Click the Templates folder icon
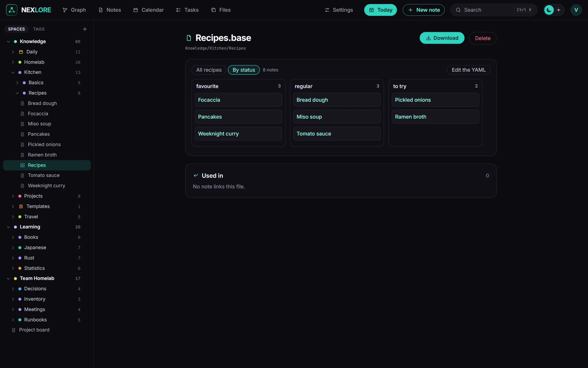The height and width of the screenshot is (368, 588). [21, 206]
